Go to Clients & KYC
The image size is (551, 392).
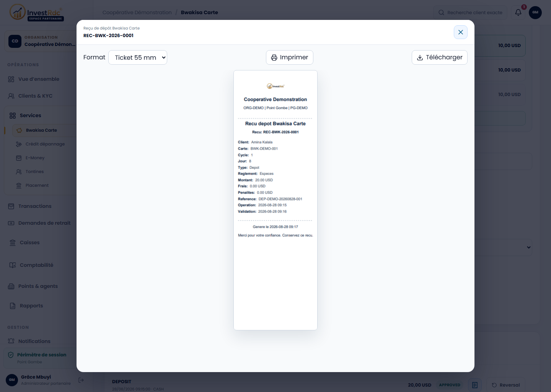point(35,96)
